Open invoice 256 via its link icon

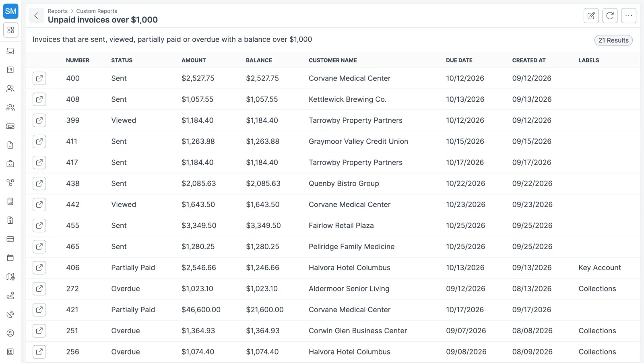[x=39, y=351]
